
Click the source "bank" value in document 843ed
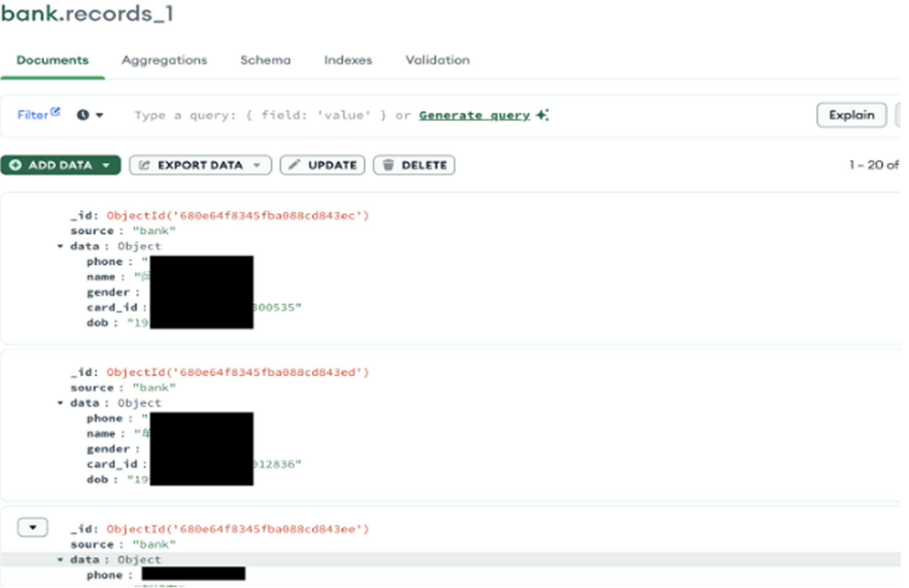click(154, 388)
